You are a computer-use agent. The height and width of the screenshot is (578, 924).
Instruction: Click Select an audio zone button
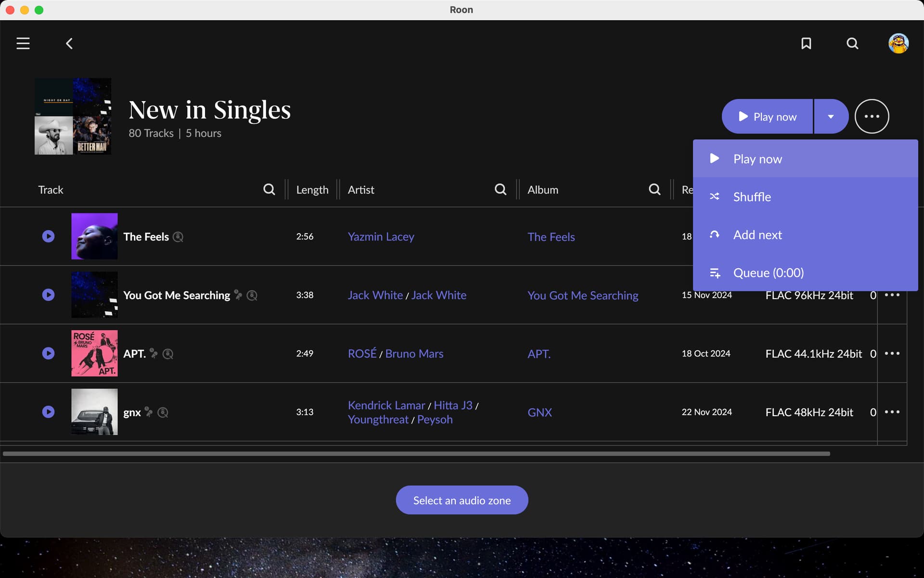pos(462,500)
